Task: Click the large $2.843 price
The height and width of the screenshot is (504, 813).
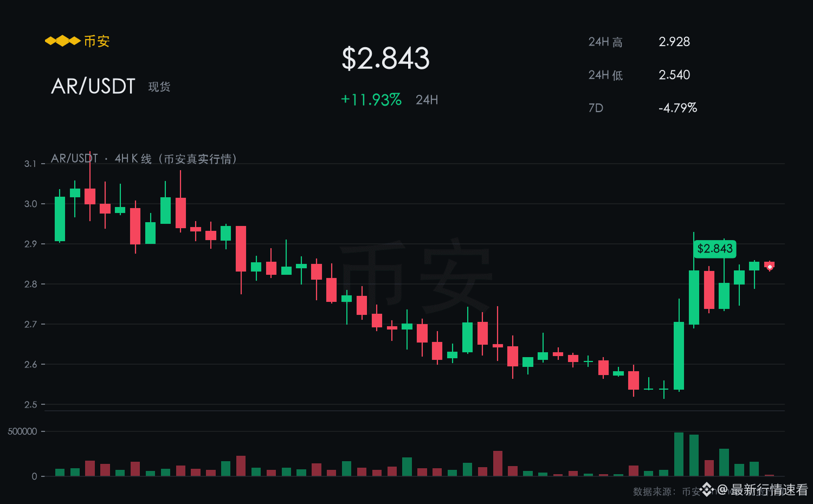Action: point(385,59)
